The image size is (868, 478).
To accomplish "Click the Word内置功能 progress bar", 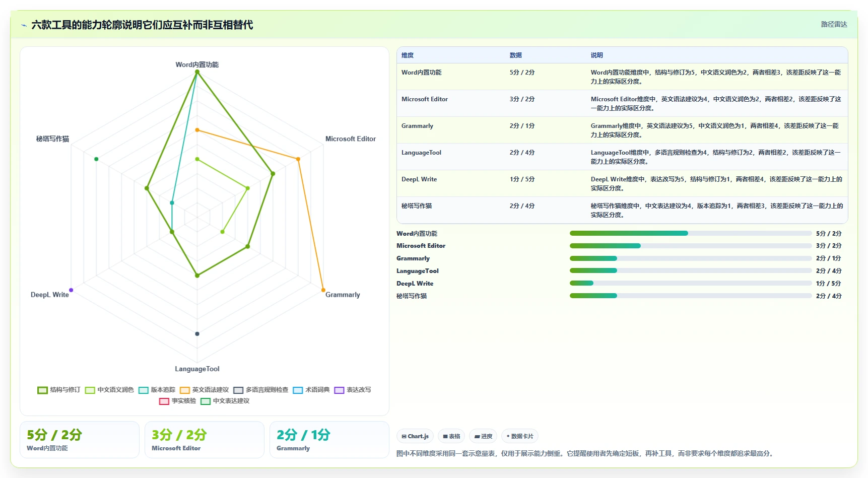I will point(691,233).
